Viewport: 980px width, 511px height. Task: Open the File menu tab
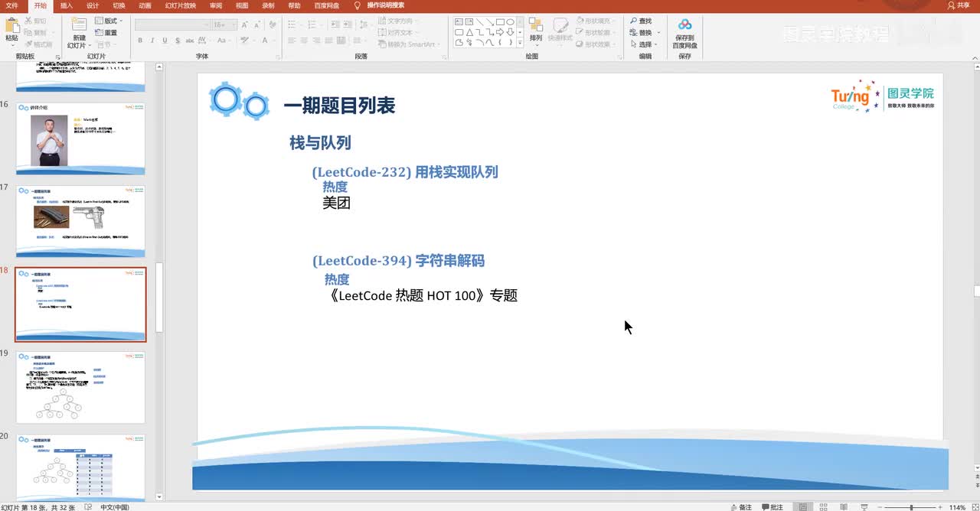11,5
